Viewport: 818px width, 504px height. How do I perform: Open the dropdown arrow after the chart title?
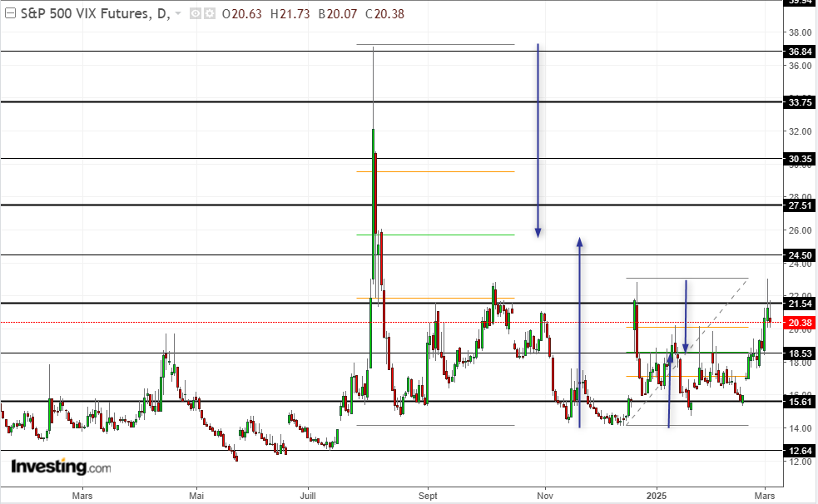[x=178, y=13]
